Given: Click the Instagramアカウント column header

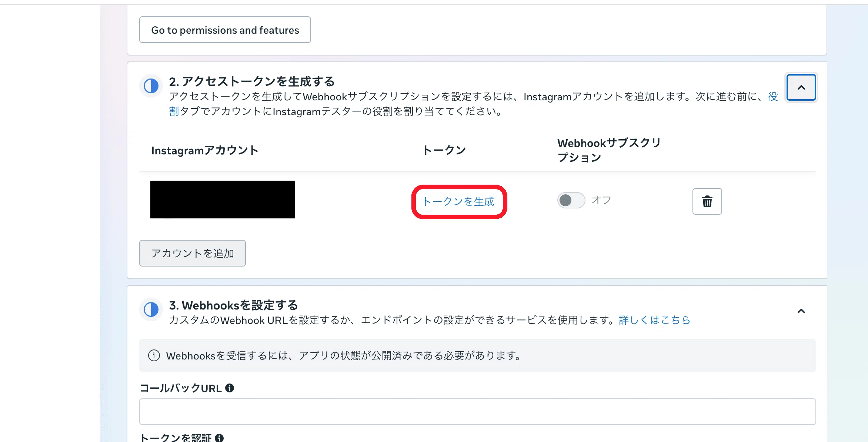Looking at the screenshot, I should pos(205,150).
